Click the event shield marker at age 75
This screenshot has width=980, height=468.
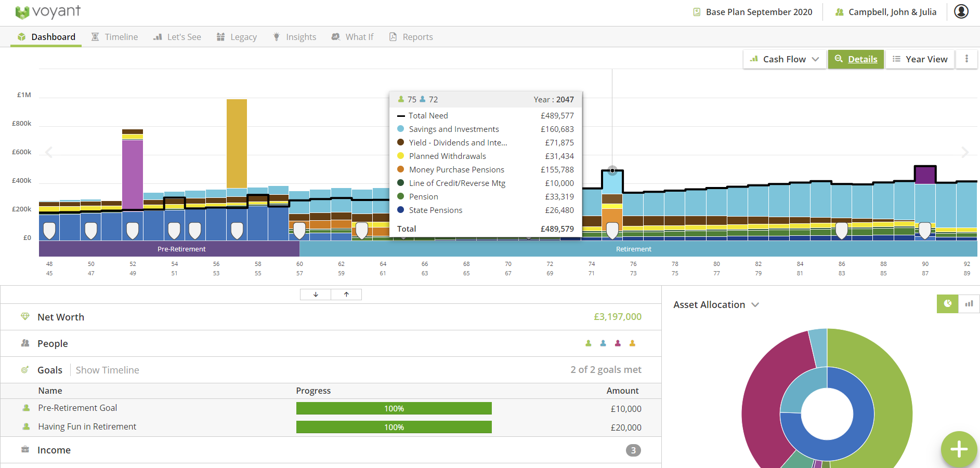point(612,230)
